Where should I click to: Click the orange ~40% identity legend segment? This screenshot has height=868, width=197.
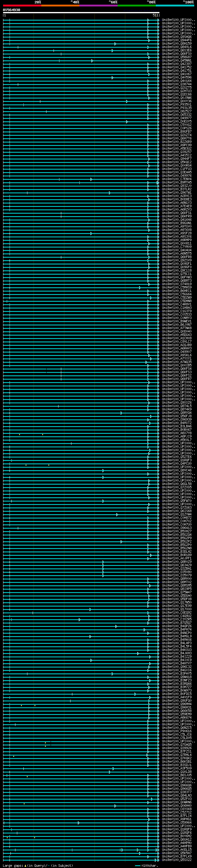[60, 6]
